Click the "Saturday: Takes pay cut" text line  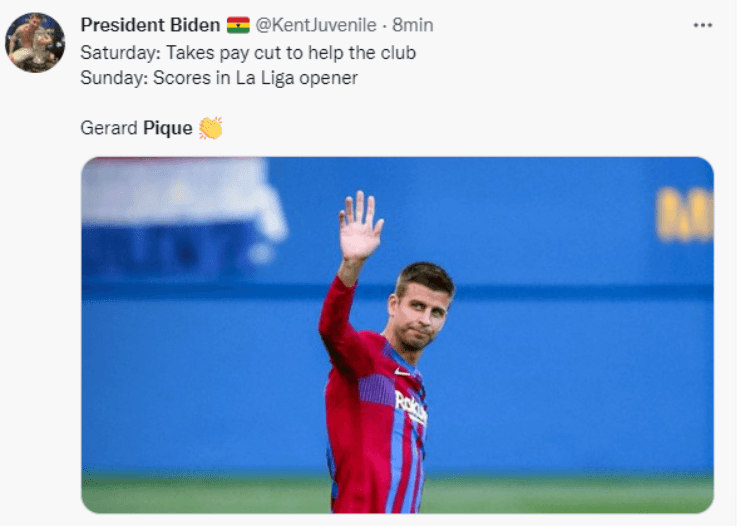coord(248,53)
